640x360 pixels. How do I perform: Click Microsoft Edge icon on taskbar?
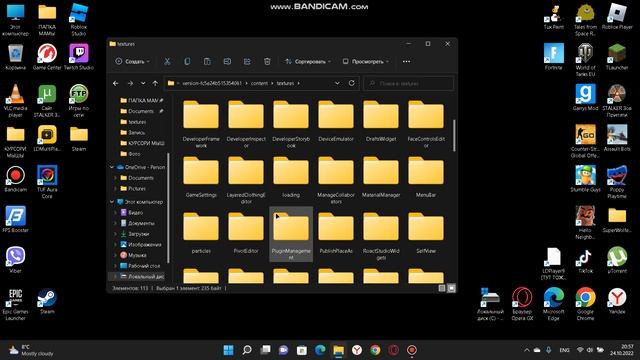(x=320, y=350)
